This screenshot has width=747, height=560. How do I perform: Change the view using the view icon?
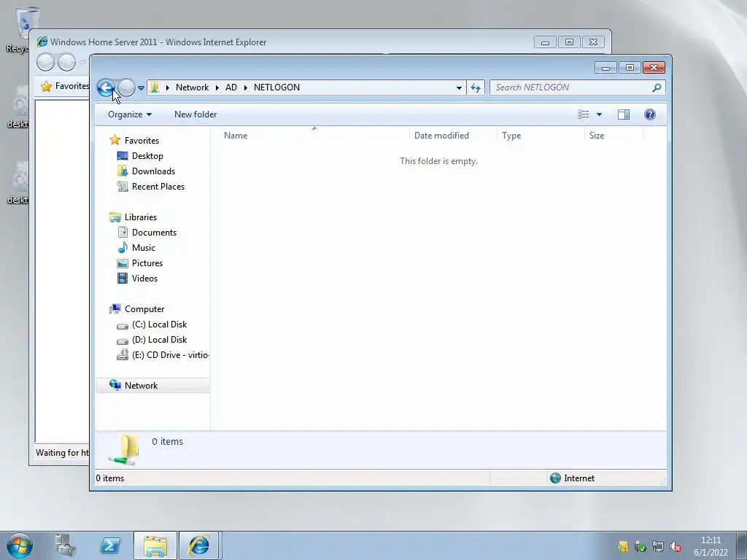click(583, 114)
